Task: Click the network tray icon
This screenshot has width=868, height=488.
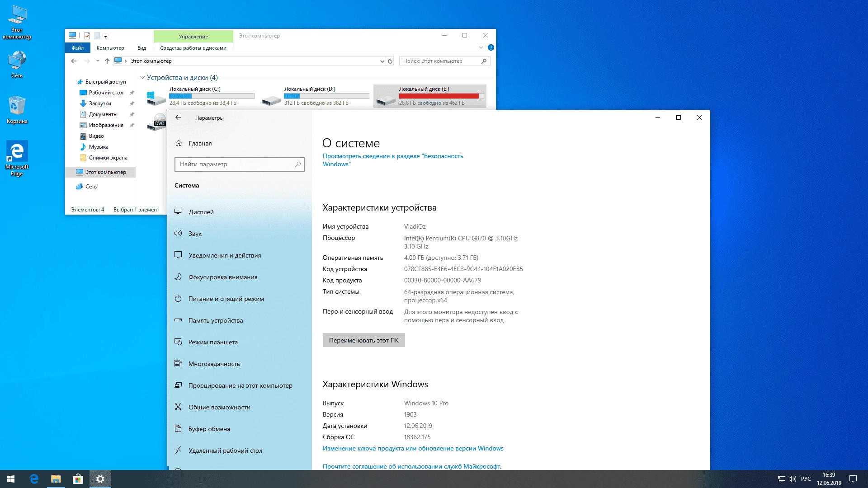Action: (x=781, y=479)
